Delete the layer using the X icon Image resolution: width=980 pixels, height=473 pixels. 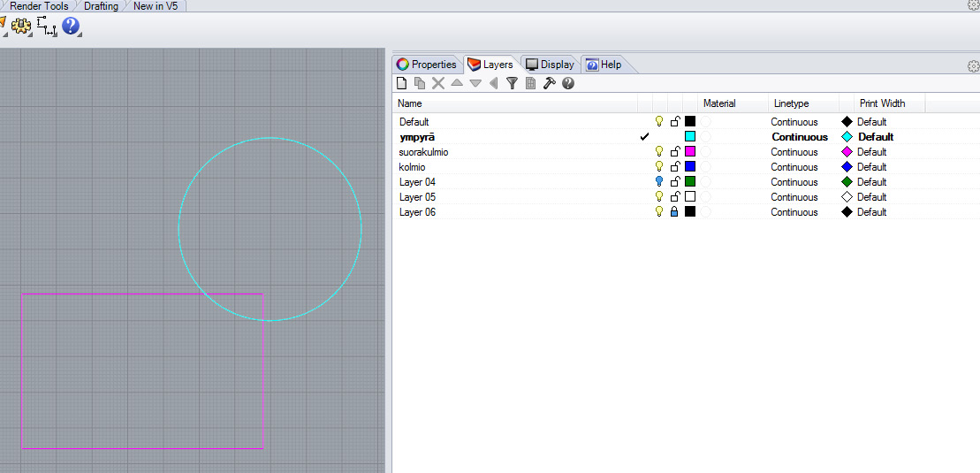[438, 83]
